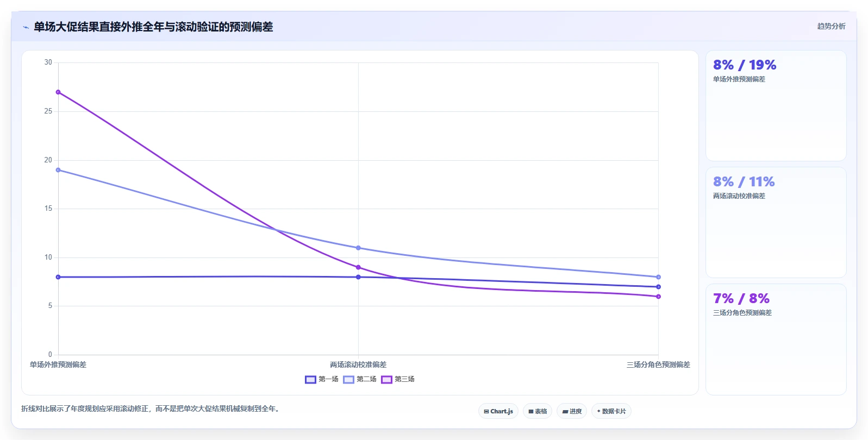Image resolution: width=868 pixels, height=440 pixels.
Task: Click the 第三场 legend color box
Action: [386, 380]
